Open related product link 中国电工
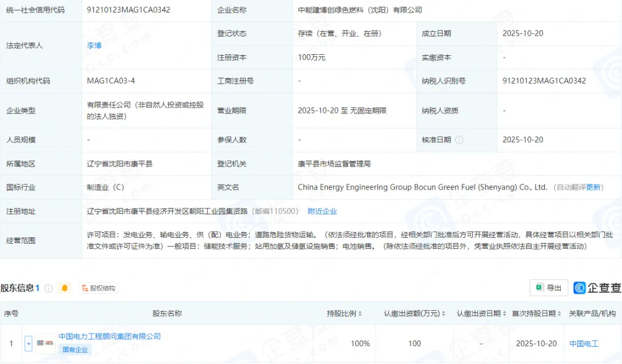 click(585, 344)
